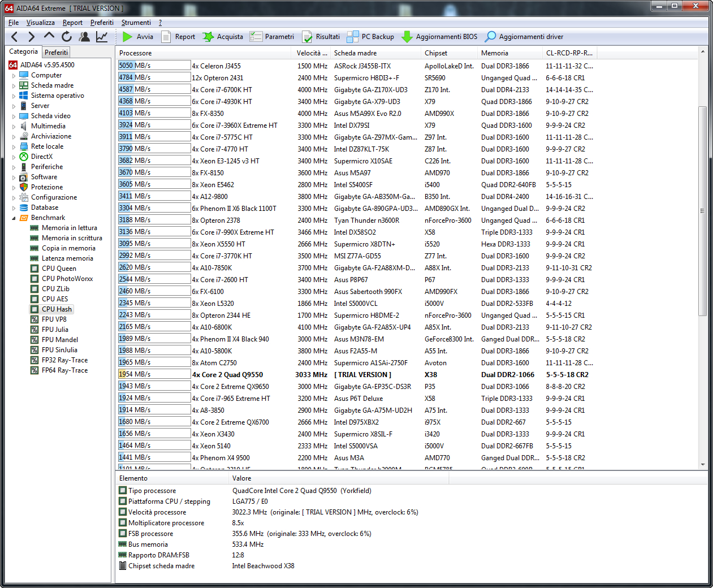Screen dimensions: 713x588
Task: Go up one level with the up arrow
Action: pos(49,37)
